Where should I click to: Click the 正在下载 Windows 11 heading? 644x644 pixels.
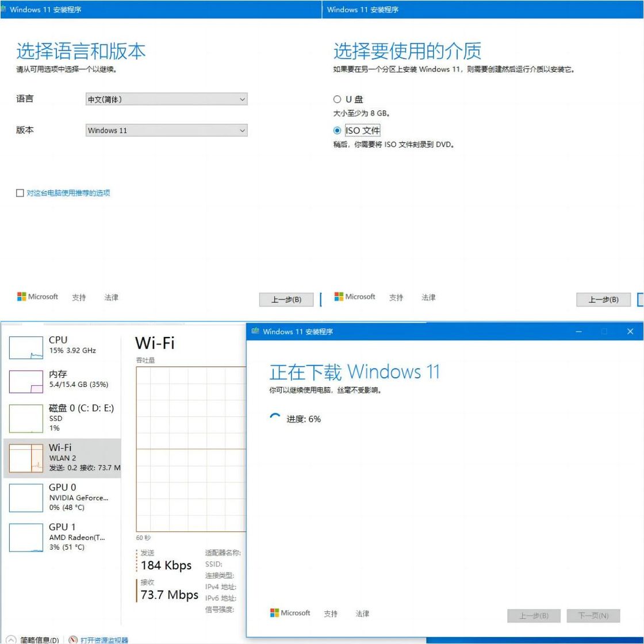point(354,372)
